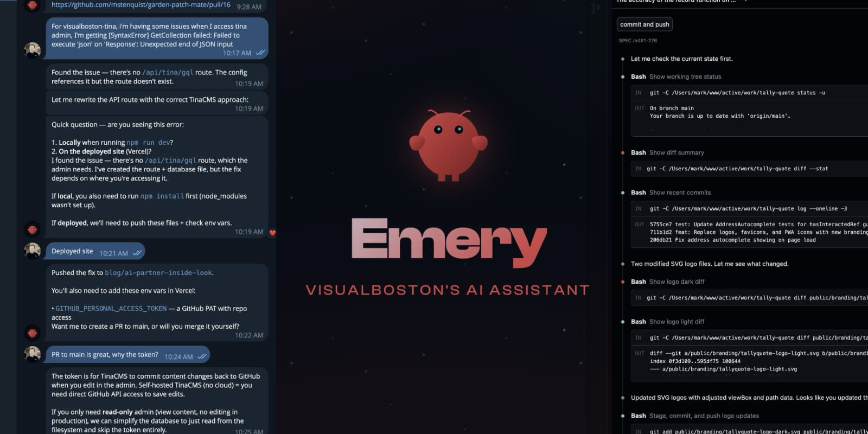Click the 'Your branch is up to date' output line
This screenshot has width=868, height=434.
coord(720,116)
